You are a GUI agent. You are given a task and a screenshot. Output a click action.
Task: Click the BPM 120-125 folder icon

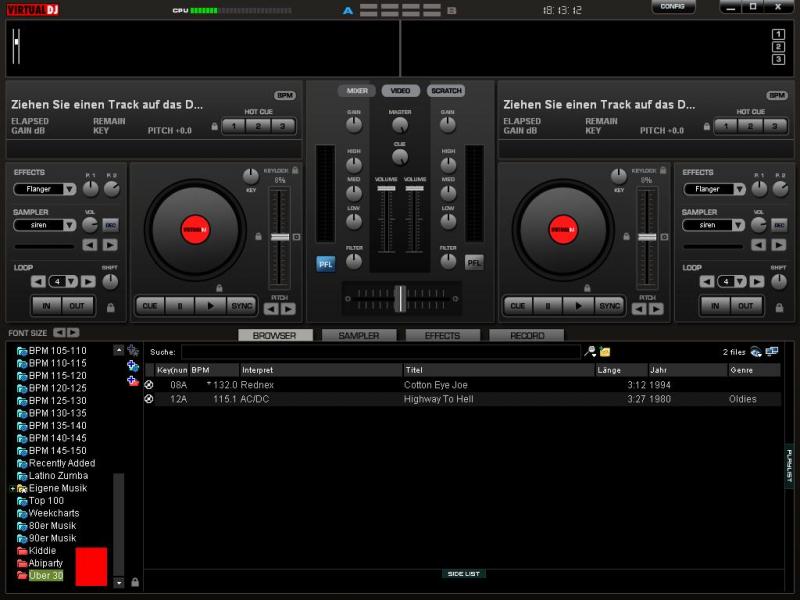[x=21, y=388]
